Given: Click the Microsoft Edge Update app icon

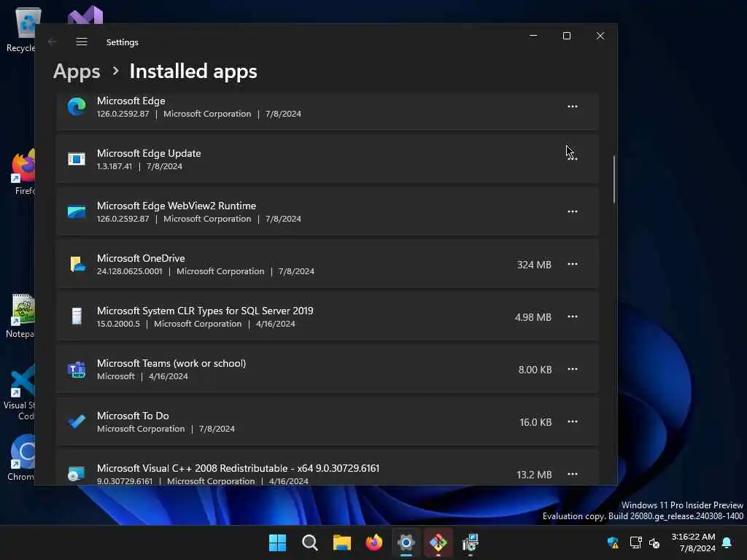Looking at the screenshot, I should coord(77,159).
